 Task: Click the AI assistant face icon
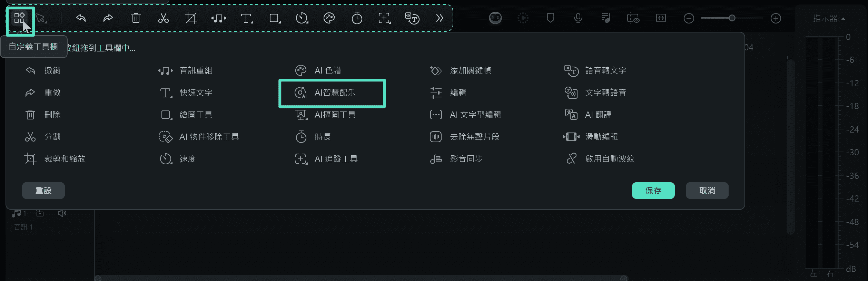pos(495,18)
